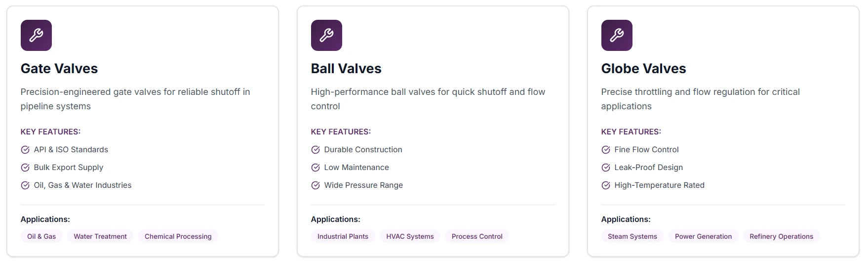The image size is (868, 261).
Task: Open the Globe Valves card heading
Action: pyautogui.click(x=643, y=69)
